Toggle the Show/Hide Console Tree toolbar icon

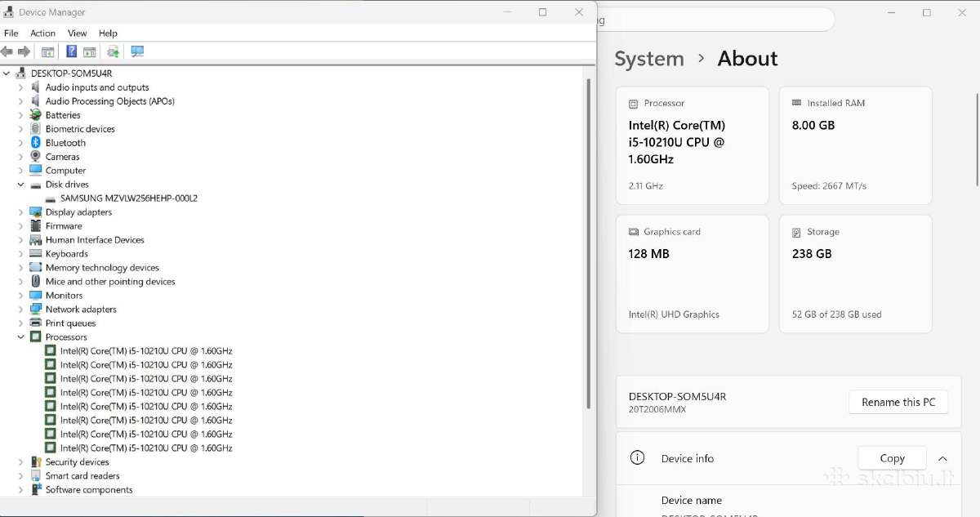click(x=48, y=51)
